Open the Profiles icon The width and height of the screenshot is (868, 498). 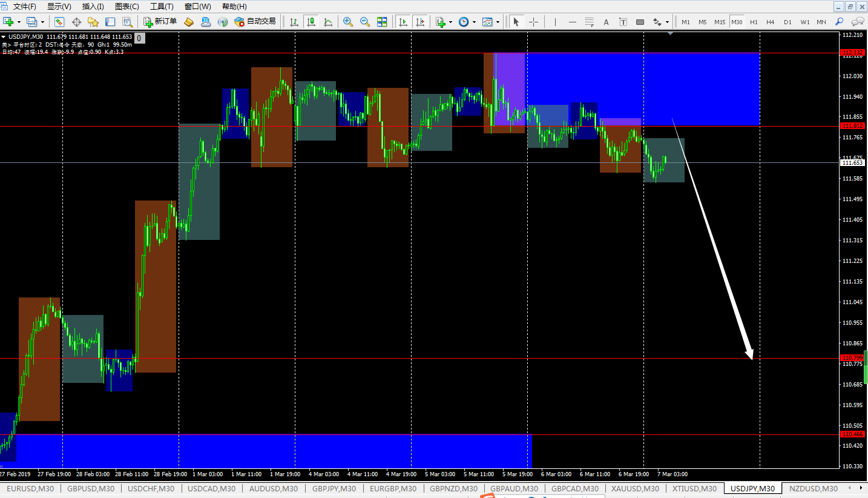pos(31,22)
